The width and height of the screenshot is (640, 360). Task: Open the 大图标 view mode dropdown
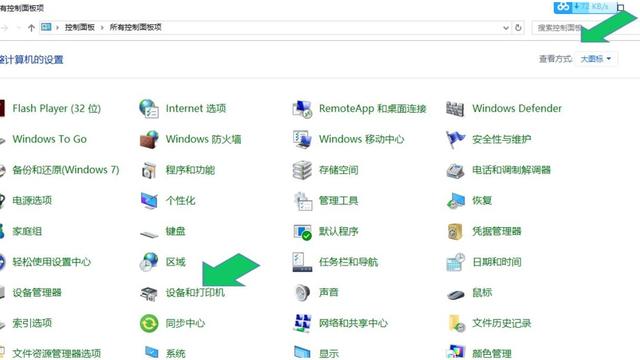click(596, 59)
